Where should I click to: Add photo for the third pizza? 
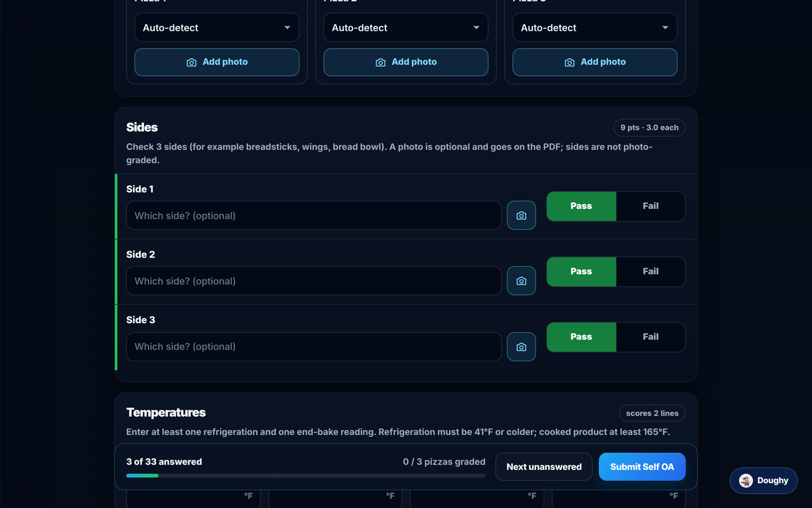pyautogui.click(x=595, y=62)
